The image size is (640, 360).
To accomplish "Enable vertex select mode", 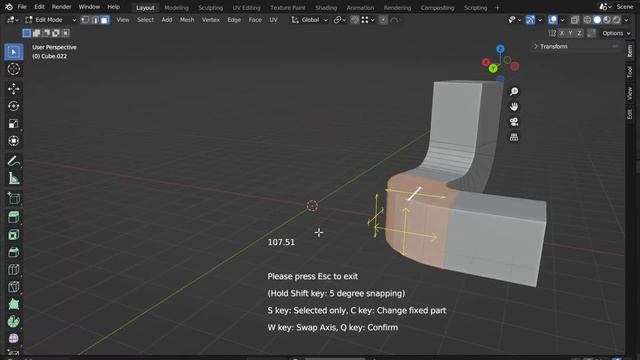I will (85, 20).
